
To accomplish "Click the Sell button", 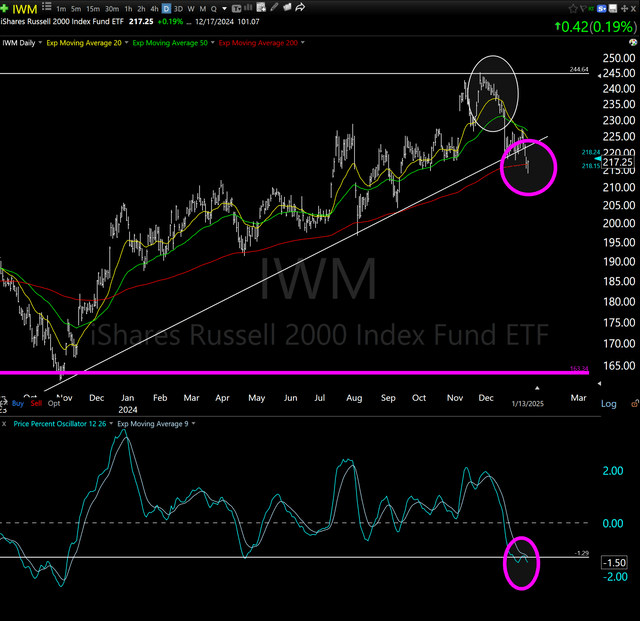I will (36, 403).
